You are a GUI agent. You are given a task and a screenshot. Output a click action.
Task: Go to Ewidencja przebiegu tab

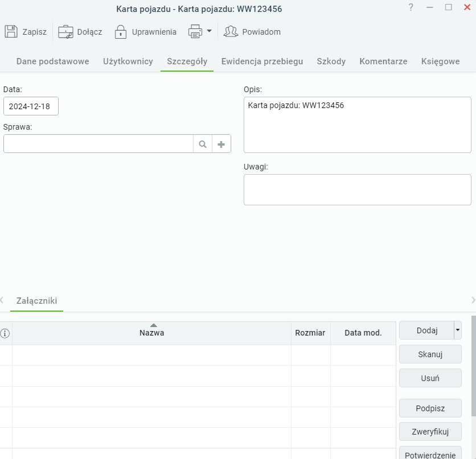tap(262, 61)
